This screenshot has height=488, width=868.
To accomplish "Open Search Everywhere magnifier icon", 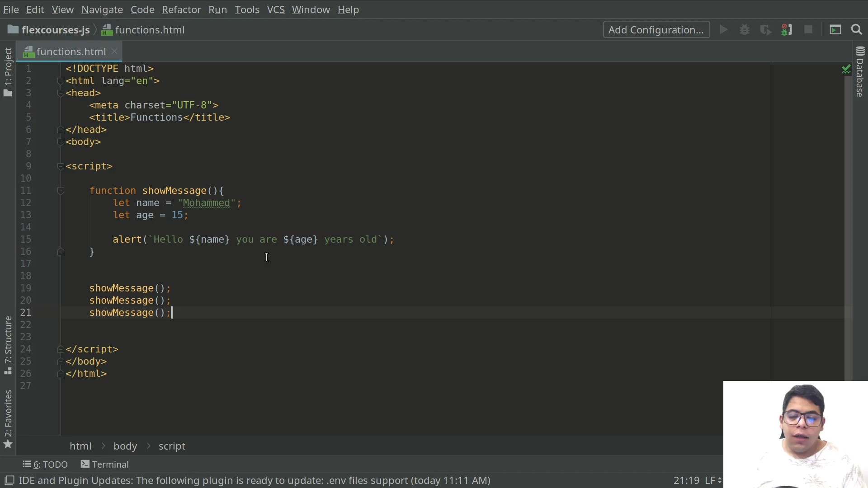I will click(857, 30).
